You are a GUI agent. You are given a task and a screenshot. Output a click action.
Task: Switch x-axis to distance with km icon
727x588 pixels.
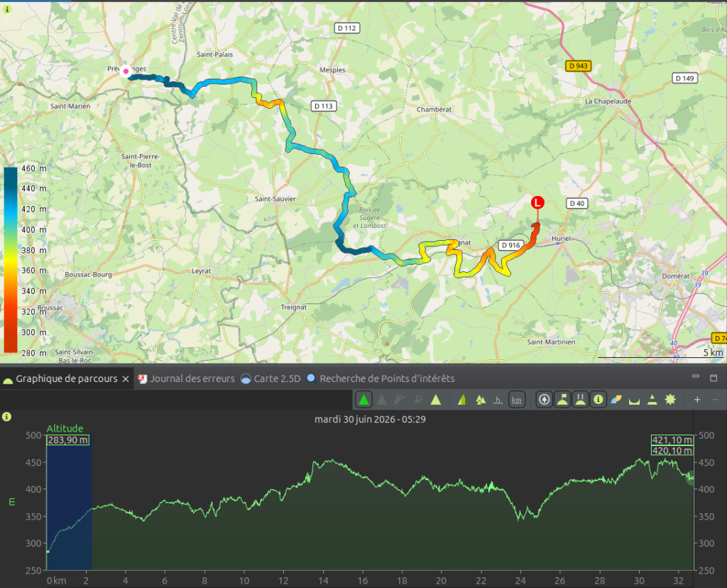[x=517, y=399]
